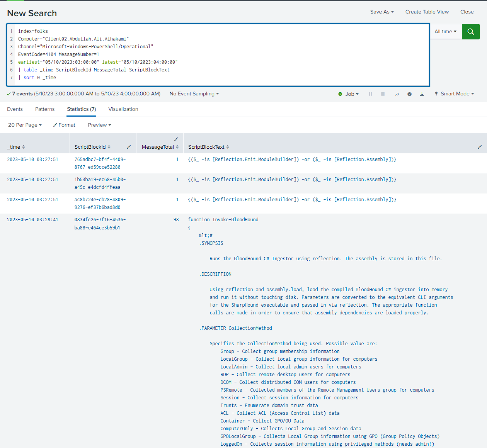Sort by ScriptBlockId column
Image resolution: width=487 pixels, height=448 pixels.
coord(92,147)
